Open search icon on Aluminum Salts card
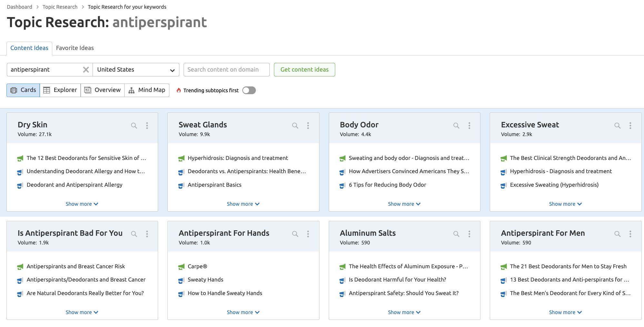 point(456,234)
